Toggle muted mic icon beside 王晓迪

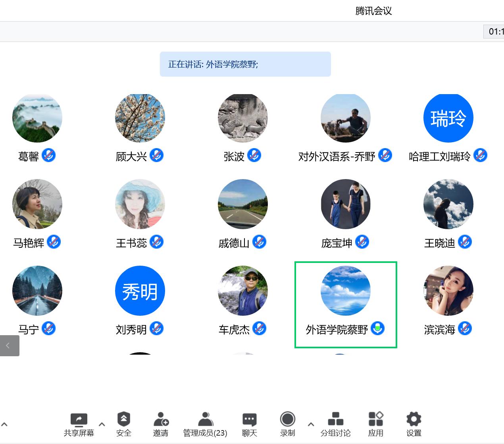pyautogui.click(x=465, y=242)
